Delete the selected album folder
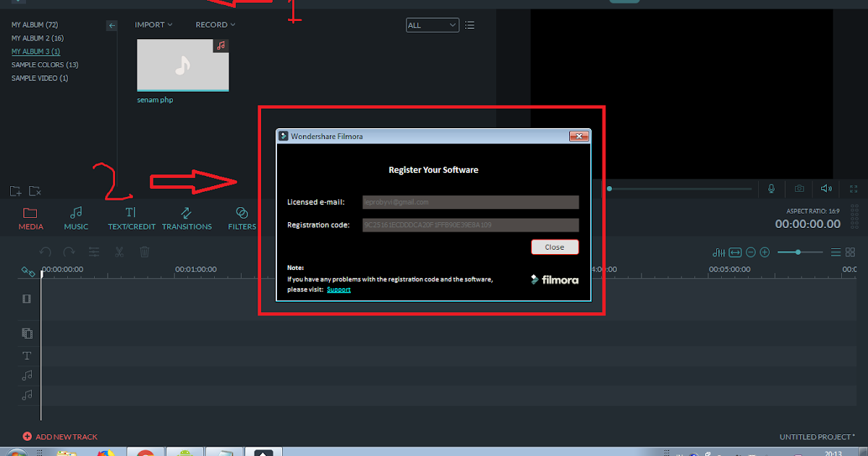This screenshot has width=868, height=456. (x=35, y=191)
